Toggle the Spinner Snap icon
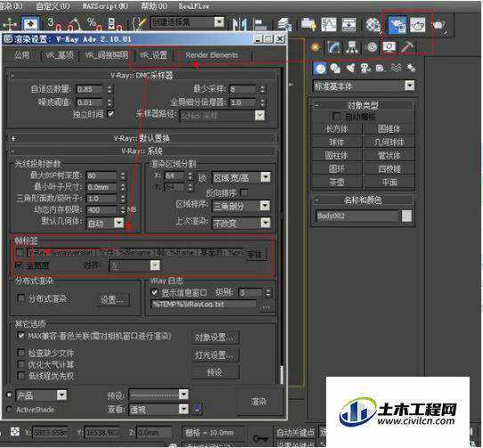 pos(114,24)
